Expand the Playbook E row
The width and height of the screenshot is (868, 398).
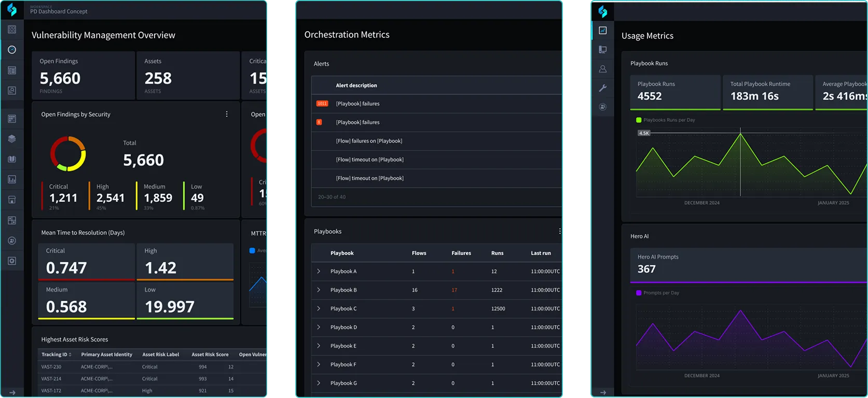(x=319, y=346)
